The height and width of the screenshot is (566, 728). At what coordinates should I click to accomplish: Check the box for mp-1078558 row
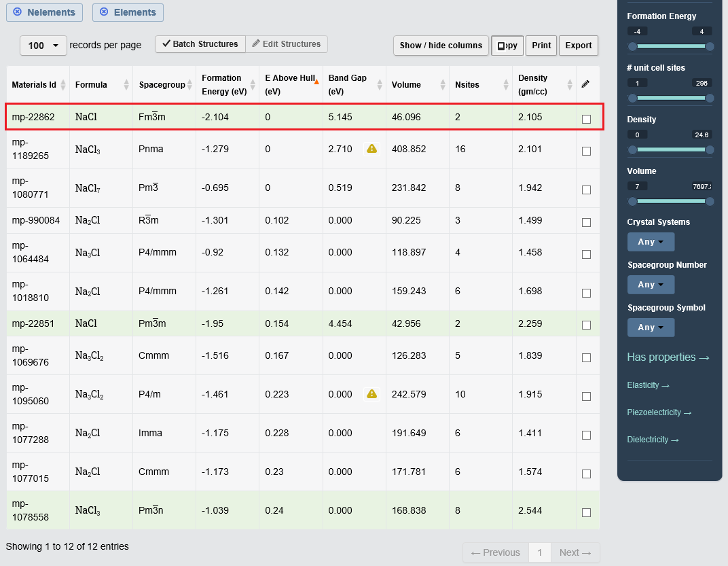[x=586, y=512]
